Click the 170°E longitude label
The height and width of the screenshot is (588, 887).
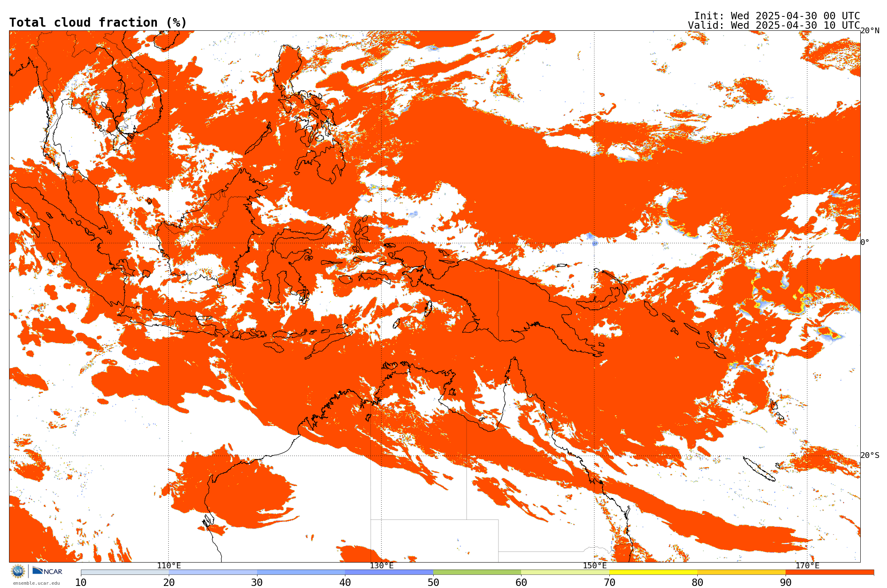point(807,566)
